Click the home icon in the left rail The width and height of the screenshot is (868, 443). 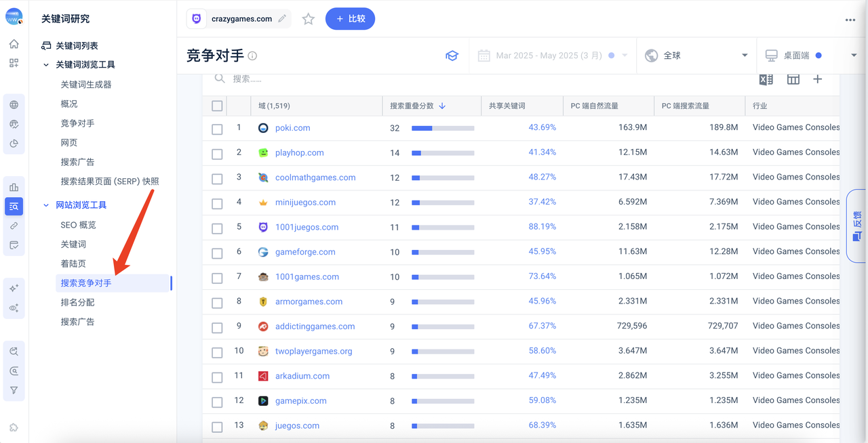click(14, 44)
